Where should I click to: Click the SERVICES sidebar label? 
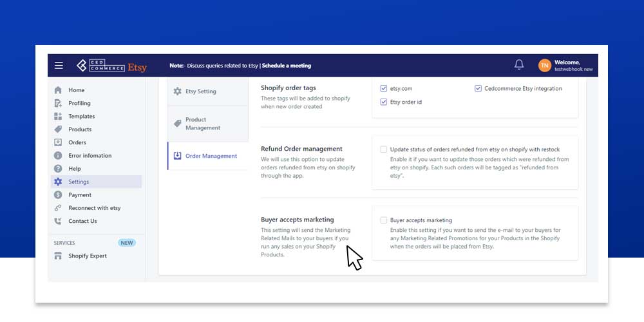64,243
